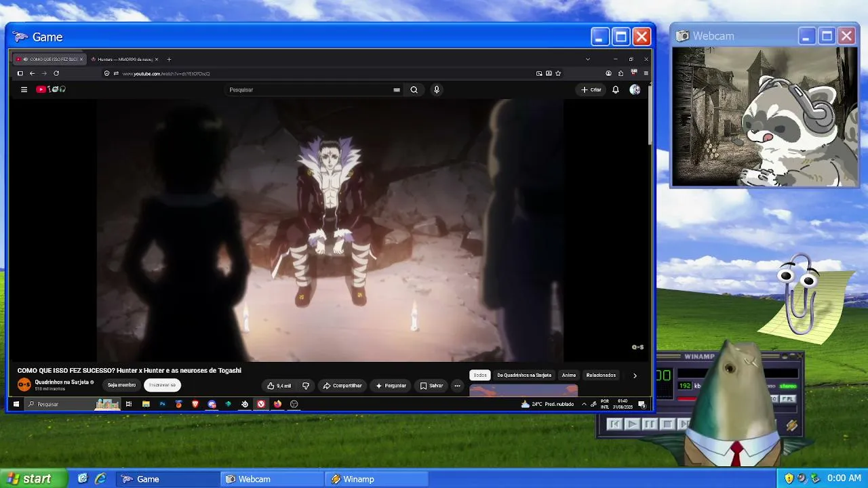Reload the YouTube page

point(56,73)
